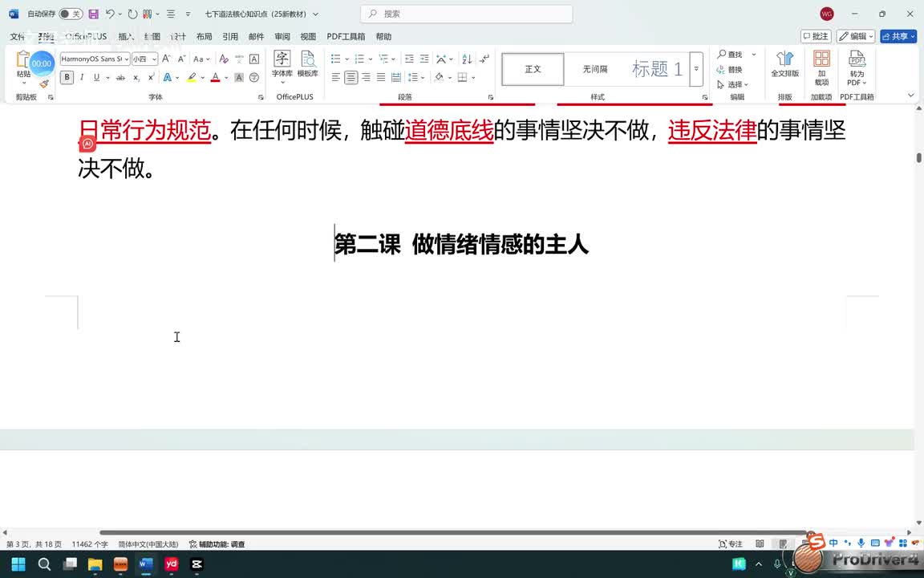924x578 pixels.
Task: Click the Redo icon in title bar
Action: [132, 14]
